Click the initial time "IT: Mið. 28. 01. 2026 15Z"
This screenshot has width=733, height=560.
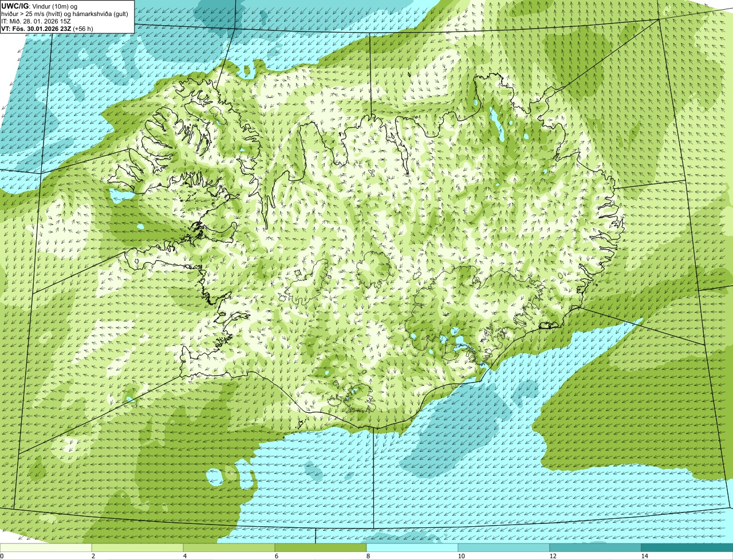point(36,21)
